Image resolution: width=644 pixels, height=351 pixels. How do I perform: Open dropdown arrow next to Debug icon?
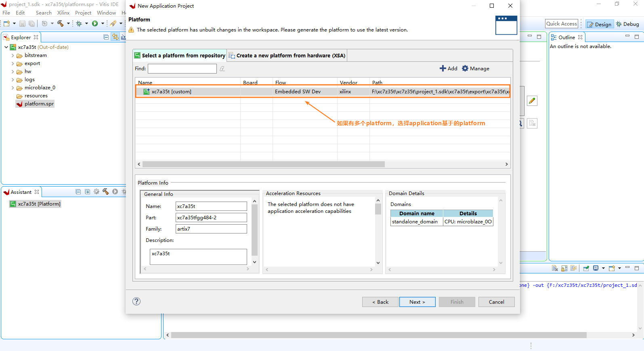point(86,23)
